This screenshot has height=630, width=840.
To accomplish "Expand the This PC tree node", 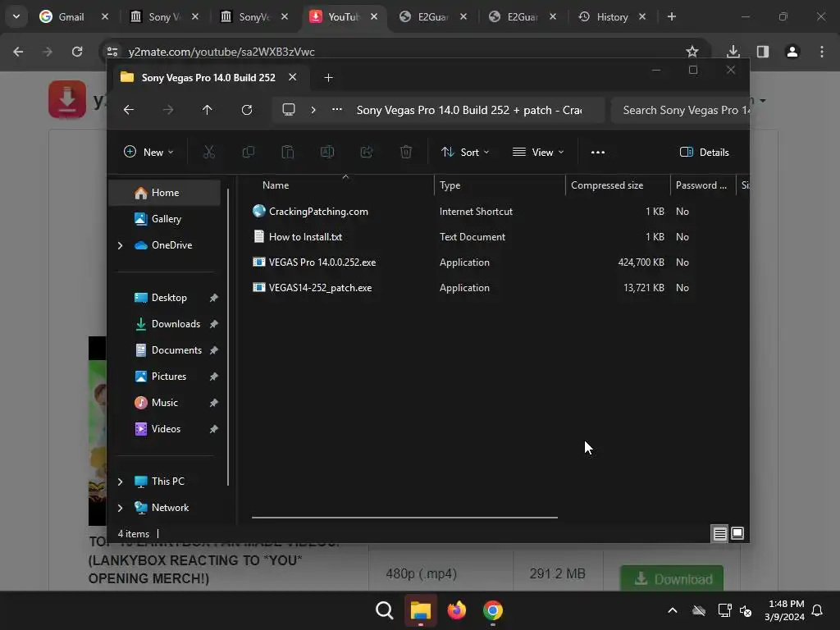I will [120, 482].
